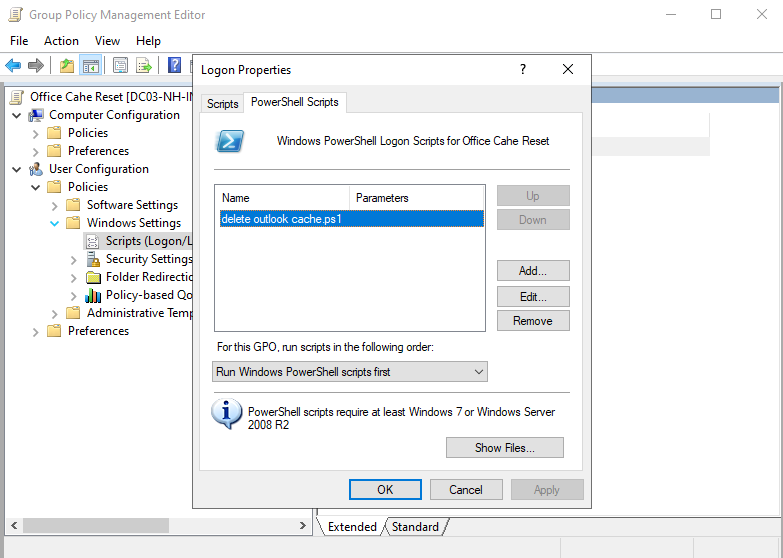Click the Edit... button

(533, 297)
